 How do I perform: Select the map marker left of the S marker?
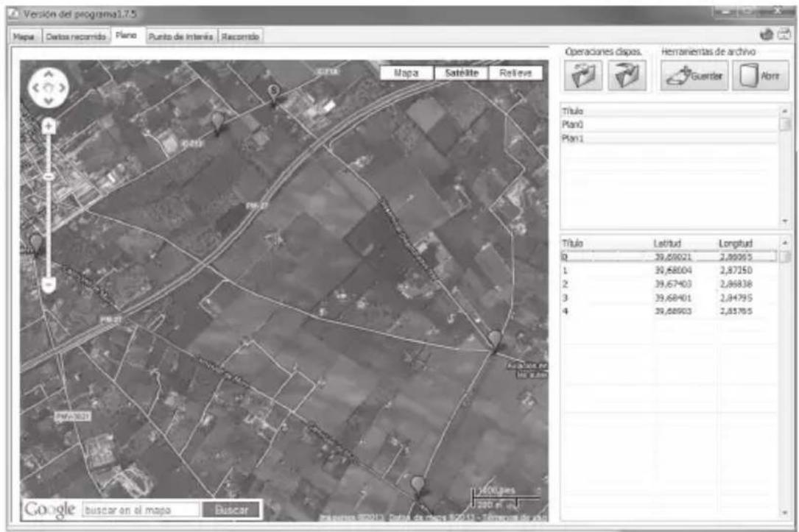(217, 122)
